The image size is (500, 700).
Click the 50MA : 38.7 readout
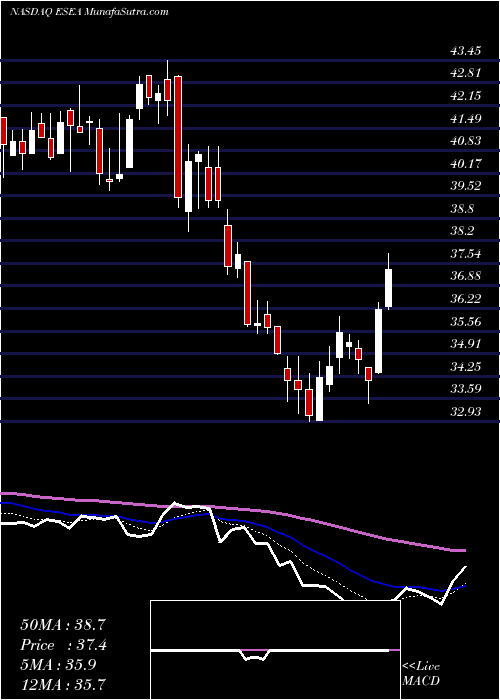(62, 625)
